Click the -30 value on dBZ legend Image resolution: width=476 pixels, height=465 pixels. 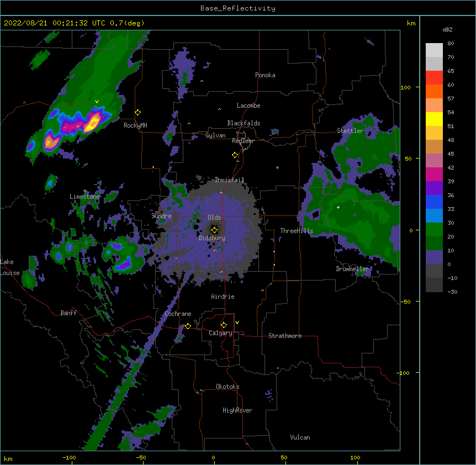[452, 292]
